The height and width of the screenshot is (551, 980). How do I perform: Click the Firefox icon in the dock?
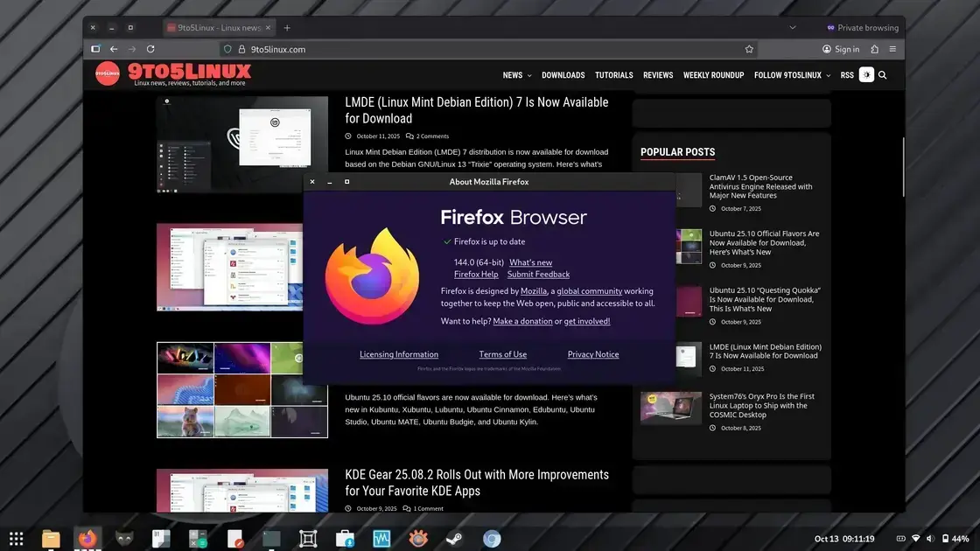click(x=87, y=539)
